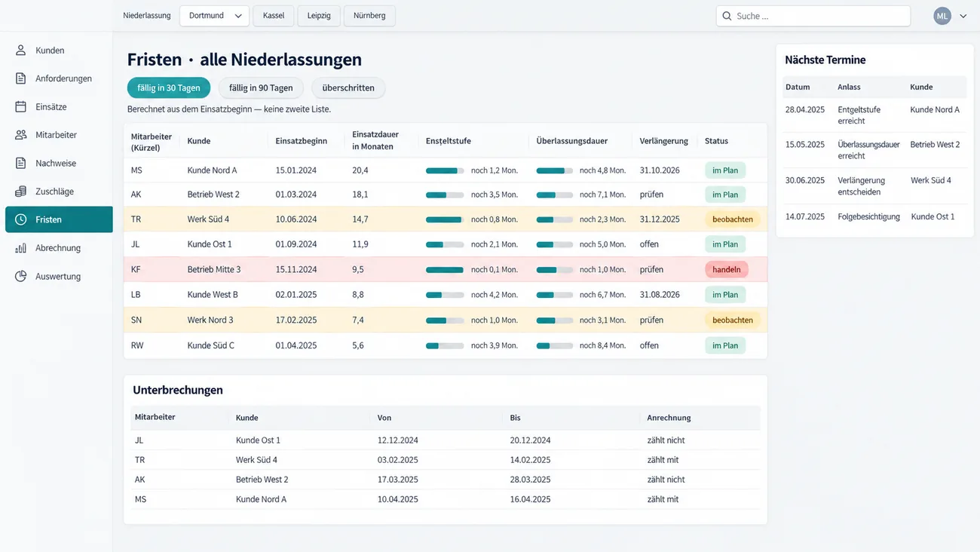Switch to the Kassel branch
Viewport: 980px width, 552px height.
click(274, 16)
